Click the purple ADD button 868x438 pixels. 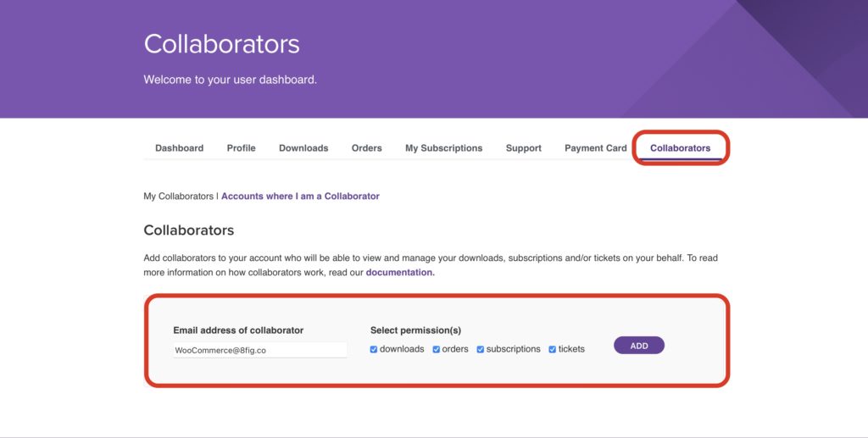pos(639,346)
